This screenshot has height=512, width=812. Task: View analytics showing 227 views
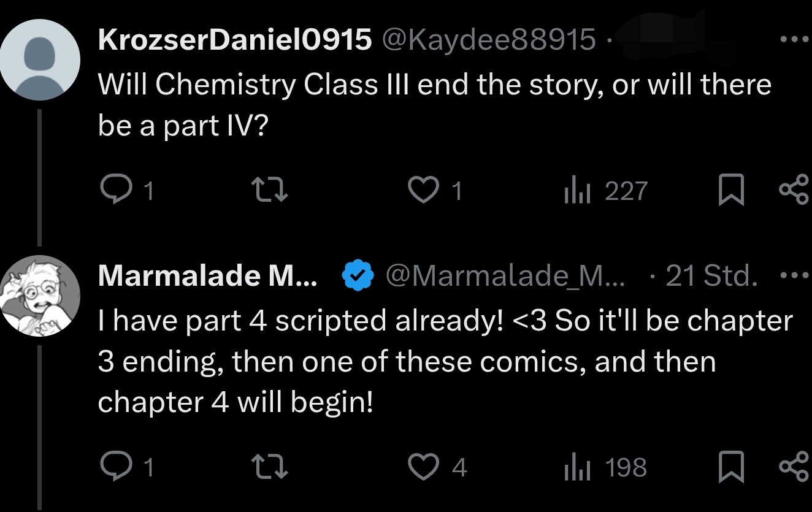pyautogui.click(x=605, y=191)
